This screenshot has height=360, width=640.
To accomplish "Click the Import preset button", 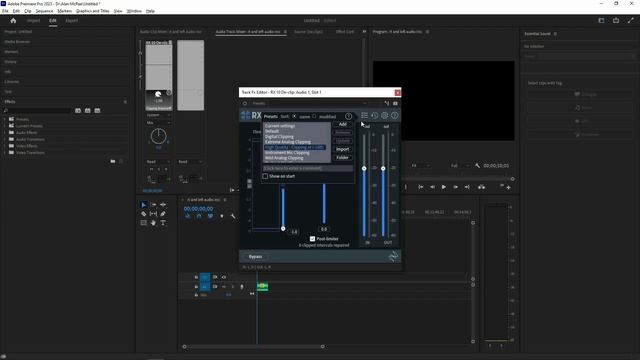I will (x=342, y=149).
